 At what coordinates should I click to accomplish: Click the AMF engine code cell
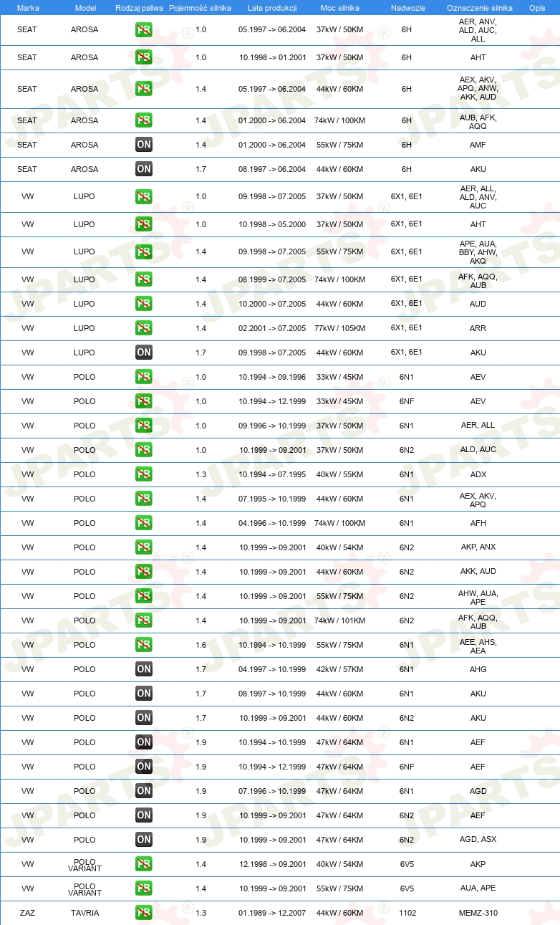coord(478,145)
